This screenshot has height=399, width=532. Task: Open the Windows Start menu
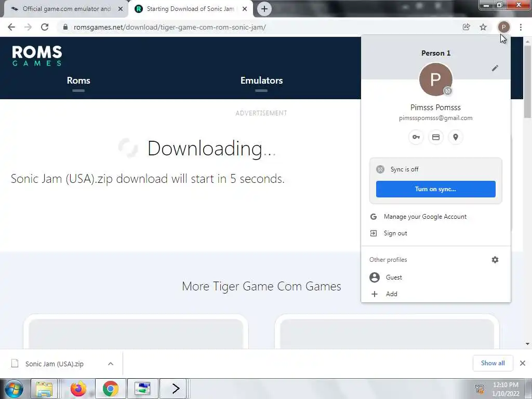pos(14,389)
